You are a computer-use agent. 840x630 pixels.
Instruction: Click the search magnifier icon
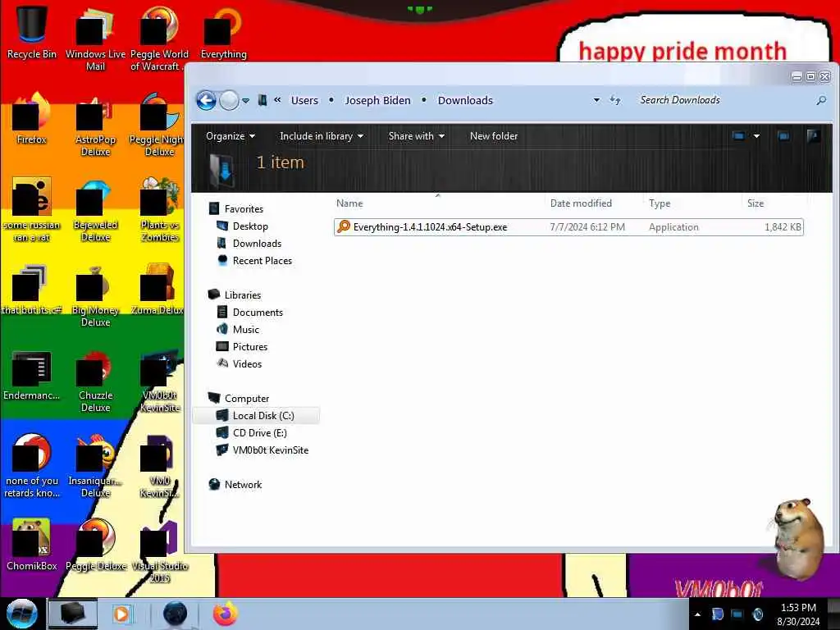[820, 100]
